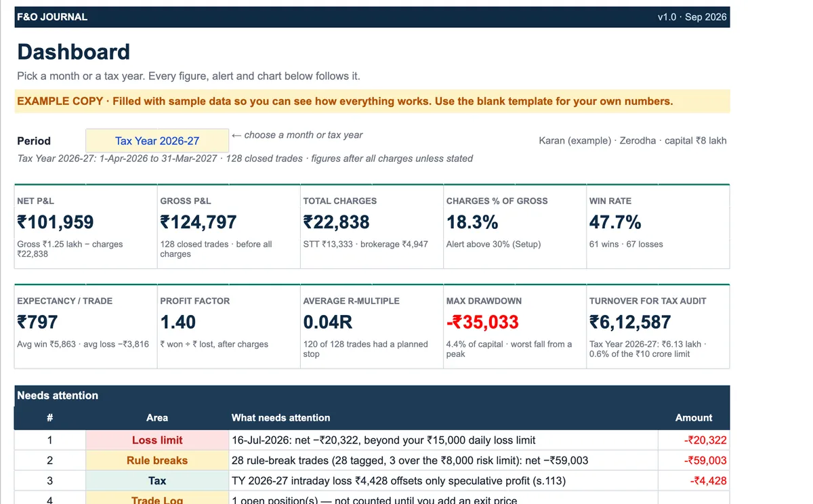Select the STT ₹13,333 · brokerage ₹4,947 note
Image resolution: width=813 pixels, height=504 pixels.
pos(365,244)
